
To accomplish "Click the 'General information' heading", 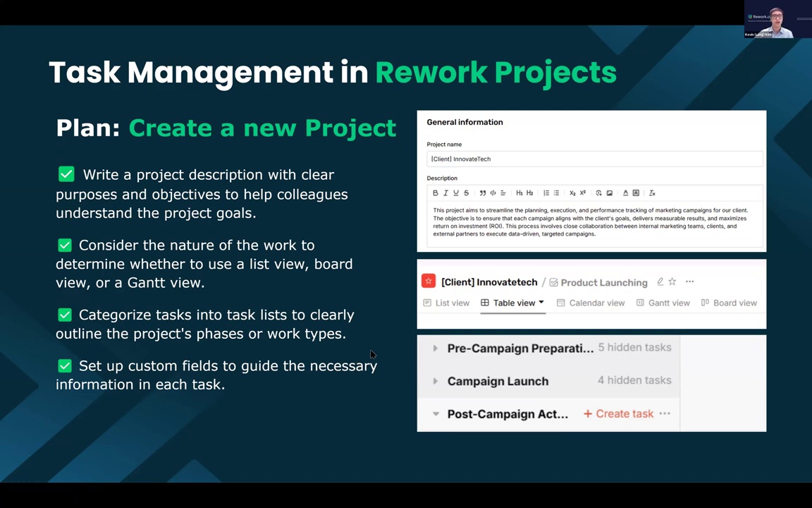I will pyautogui.click(x=465, y=122).
